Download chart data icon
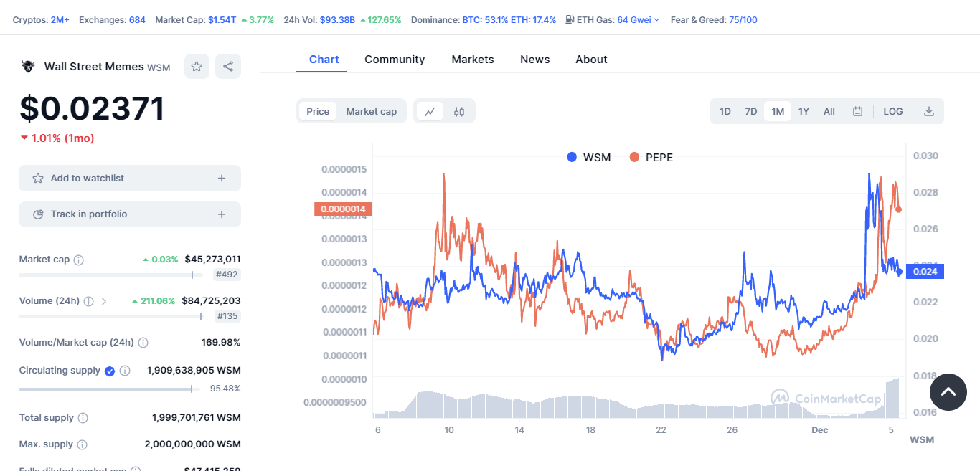This screenshot has width=980, height=471. click(x=928, y=111)
